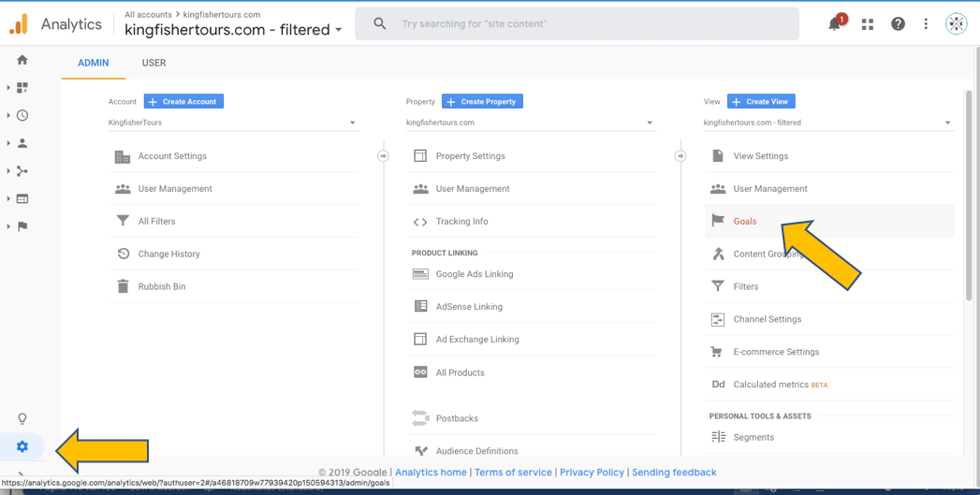Click the Segments icon
Image resolution: width=980 pixels, height=495 pixels.
click(x=718, y=437)
